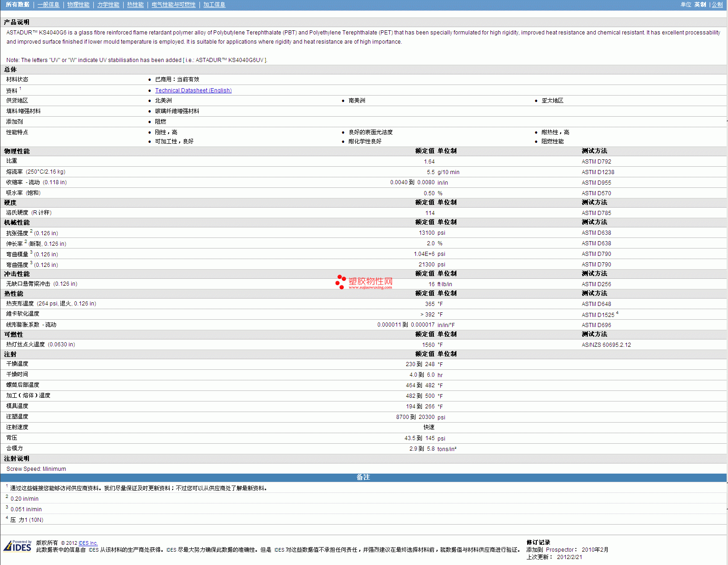Click the 南美洲 supply region
This screenshot has height=565, width=728.
pos(357,101)
